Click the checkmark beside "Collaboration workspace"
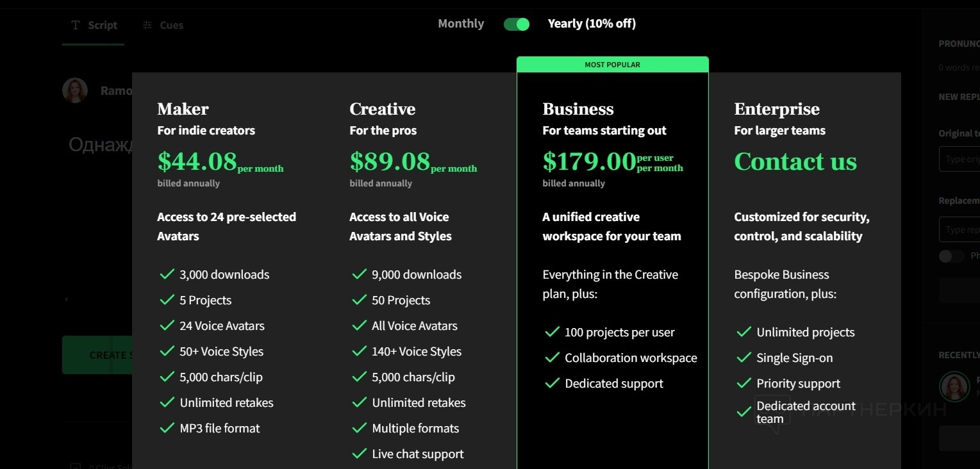Image resolution: width=980 pixels, height=469 pixels. tap(552, 358)
